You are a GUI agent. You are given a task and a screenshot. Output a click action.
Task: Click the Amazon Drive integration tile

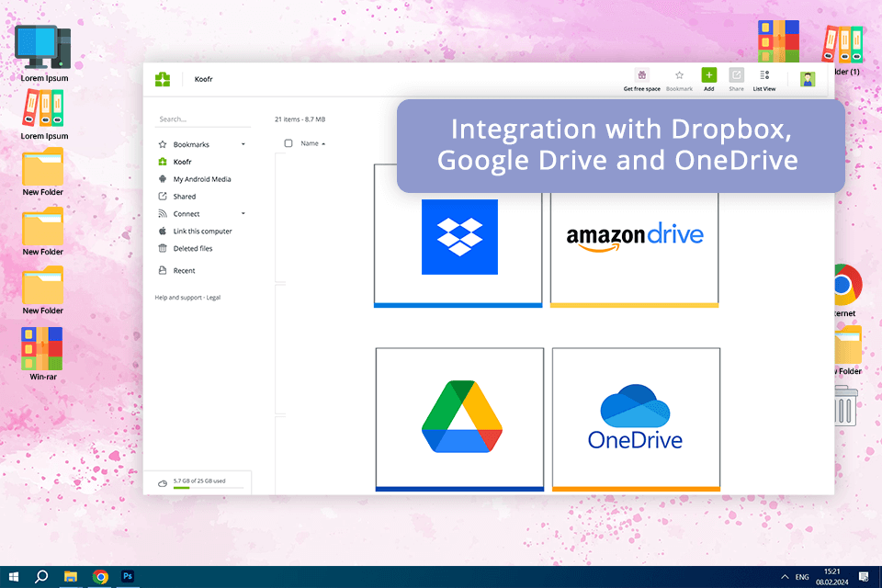[x=635, y=236]
